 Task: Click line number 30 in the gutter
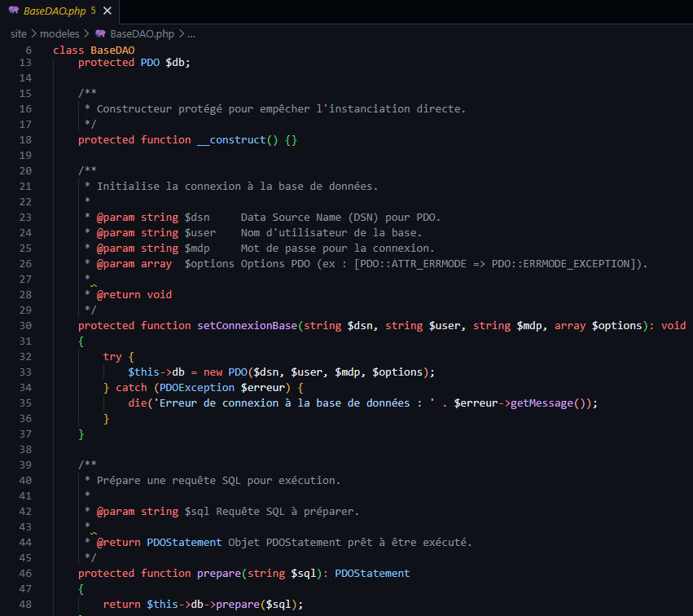click(24, 325)
